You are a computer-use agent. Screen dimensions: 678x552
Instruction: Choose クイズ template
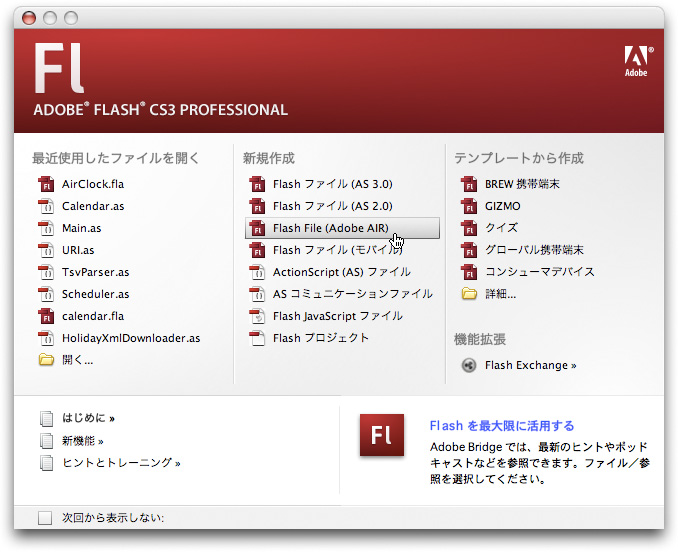pos(501,228)
